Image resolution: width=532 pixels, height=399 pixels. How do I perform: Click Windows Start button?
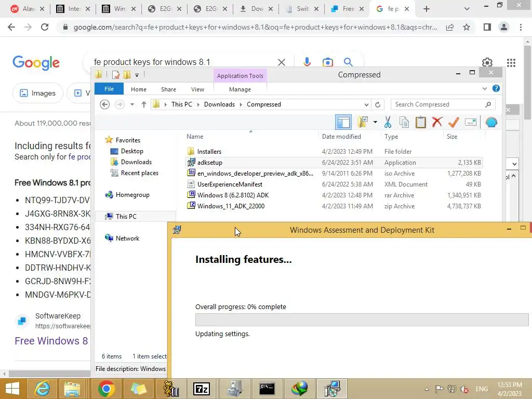[x=12, y=389]
